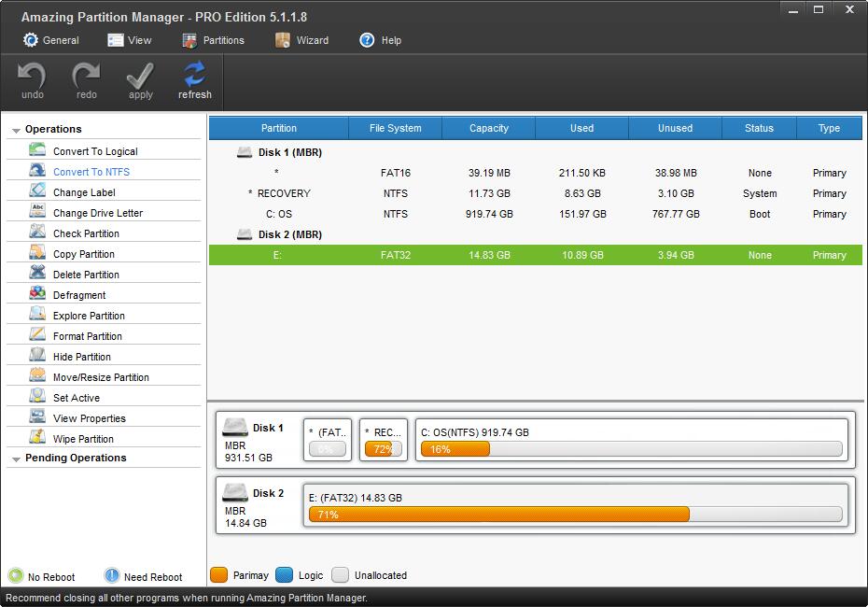
Task: Sort by the Unused column header
Action: [676, 128]
